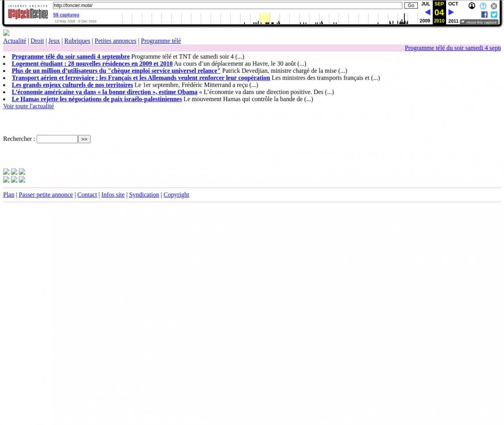The width and height of the screenshot is (504, 425).
Task: Submit search with the >> button
Action: click(x=84, y=139)
